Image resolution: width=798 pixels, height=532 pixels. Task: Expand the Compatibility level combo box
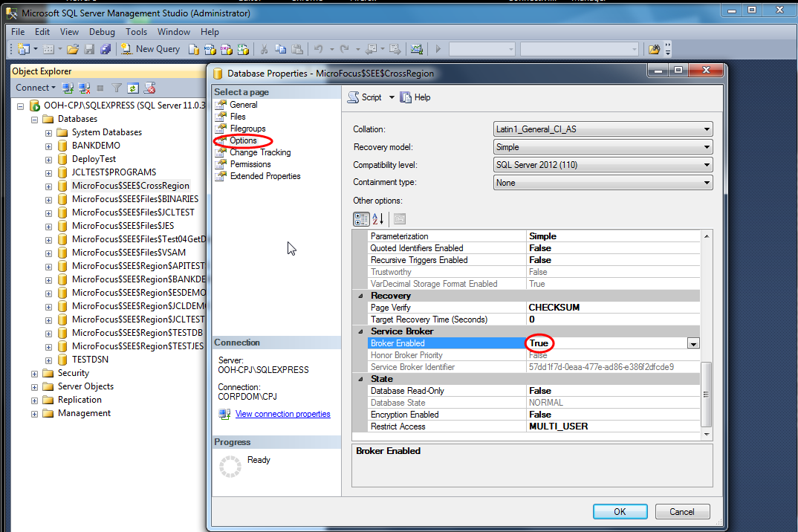point(603,165)
